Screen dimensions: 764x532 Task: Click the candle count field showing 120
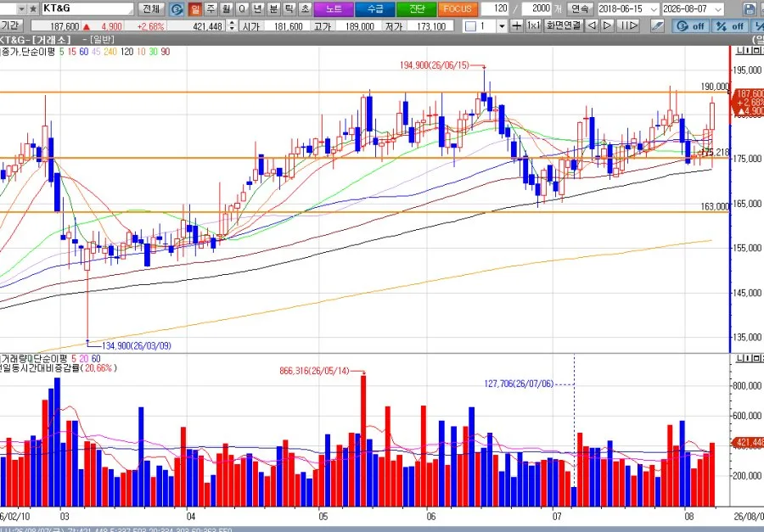point(495,8)
